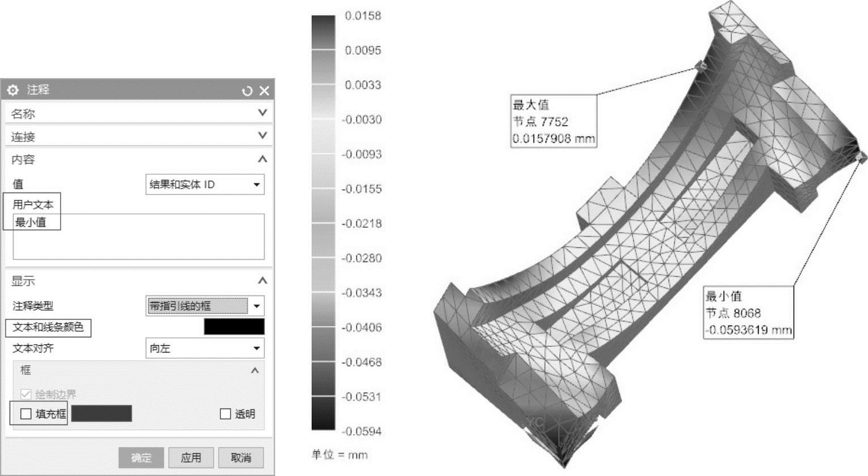Click the -0.0468 legend value
868x476 pixels.
(x=361, y=362)
